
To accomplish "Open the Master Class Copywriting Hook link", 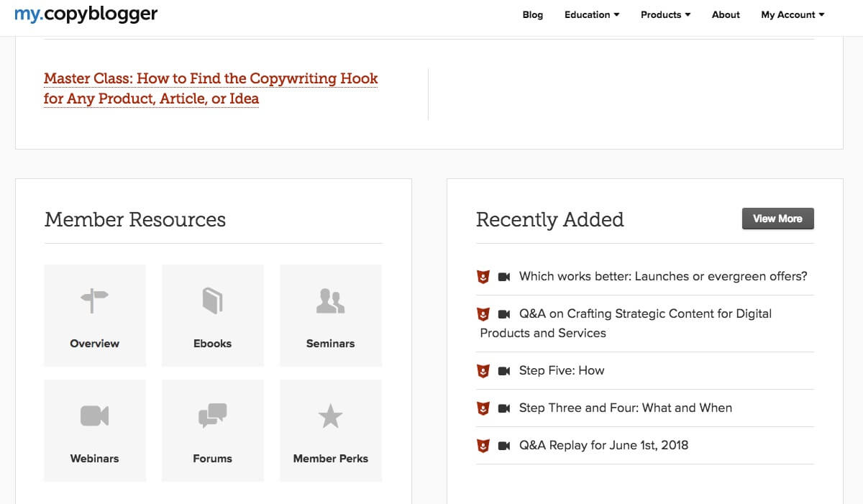I will [x=211, y=88].
